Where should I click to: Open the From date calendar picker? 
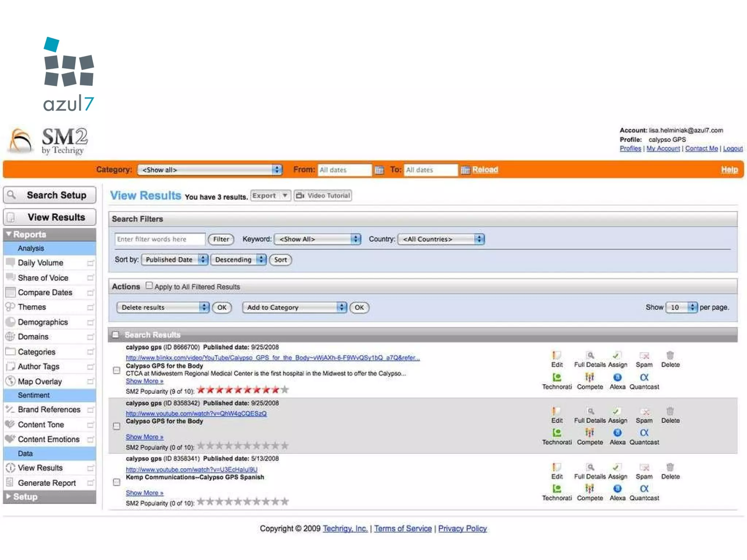pos(379,170)
